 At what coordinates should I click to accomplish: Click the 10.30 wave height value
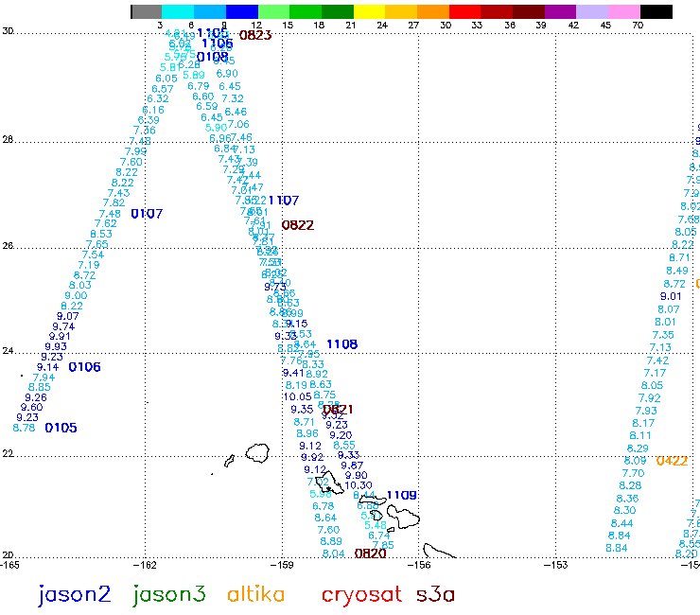click(358, 485)
